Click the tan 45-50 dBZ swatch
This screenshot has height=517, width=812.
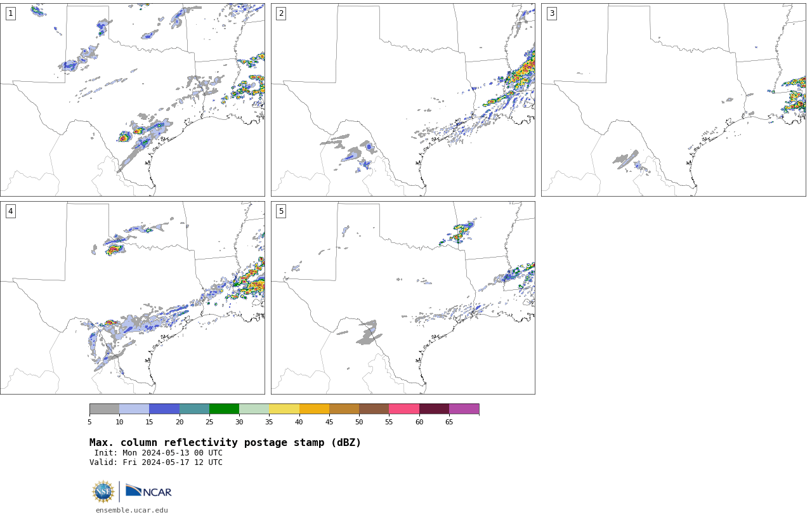point(344,409)
